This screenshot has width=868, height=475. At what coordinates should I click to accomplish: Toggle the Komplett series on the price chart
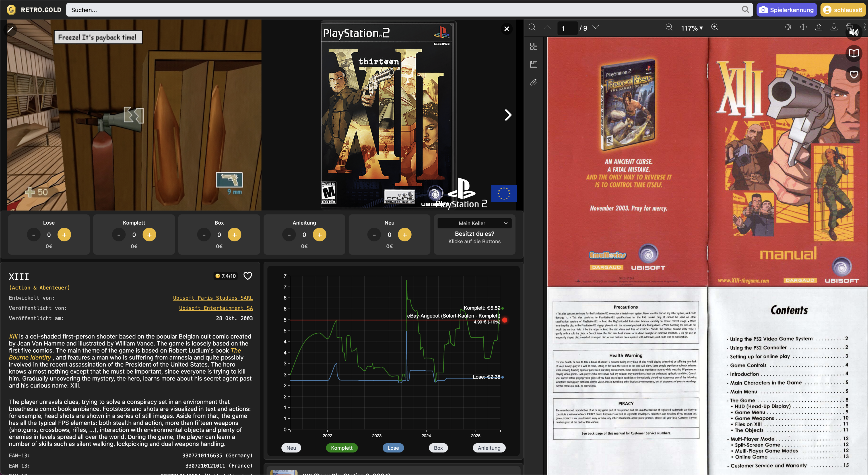(x=342, y=448)
